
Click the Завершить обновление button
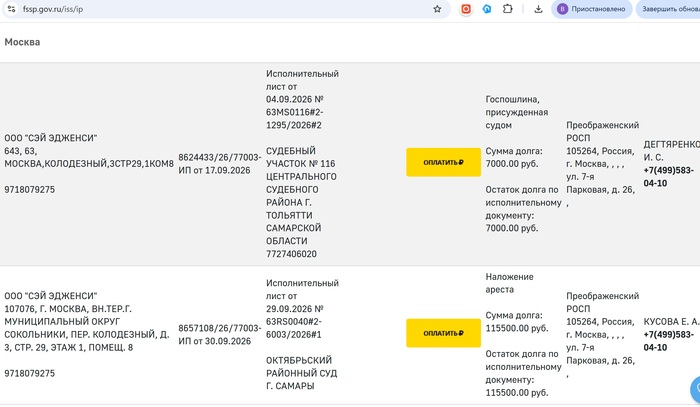668,9
